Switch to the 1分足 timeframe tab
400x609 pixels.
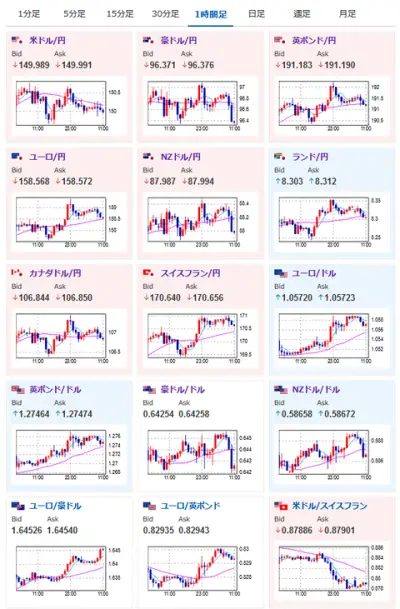pos(29,14)
